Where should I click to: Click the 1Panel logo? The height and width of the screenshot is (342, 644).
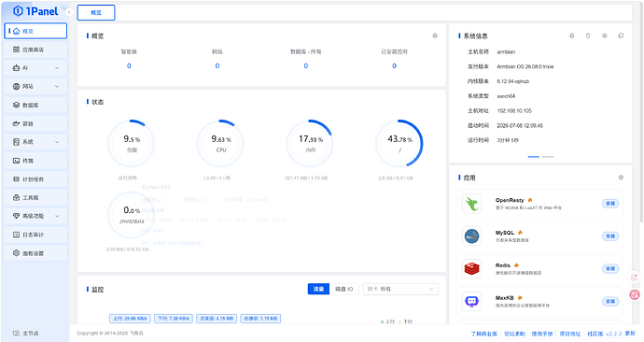[x=35, y=11]
